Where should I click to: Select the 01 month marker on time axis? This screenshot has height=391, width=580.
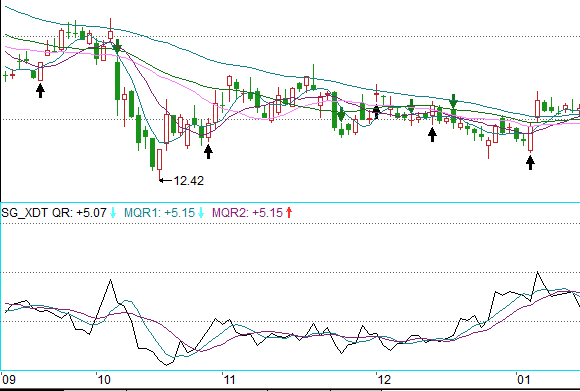point(523,380)
